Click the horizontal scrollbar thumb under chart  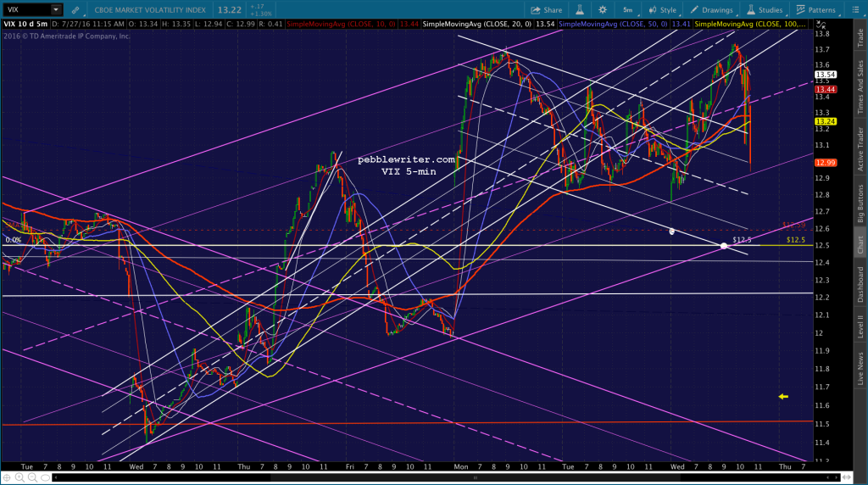[475, 477]
